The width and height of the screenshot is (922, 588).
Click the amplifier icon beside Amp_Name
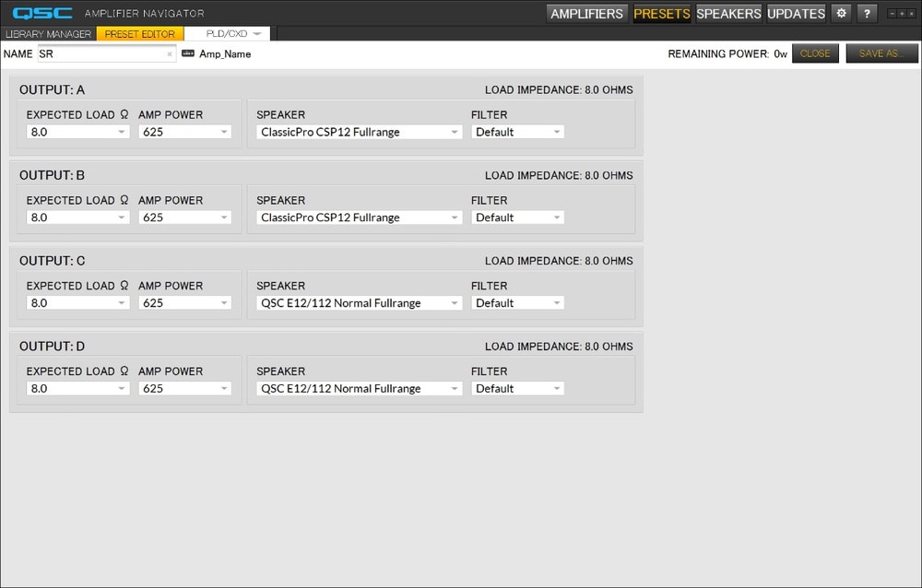click(x=188, y=53)
